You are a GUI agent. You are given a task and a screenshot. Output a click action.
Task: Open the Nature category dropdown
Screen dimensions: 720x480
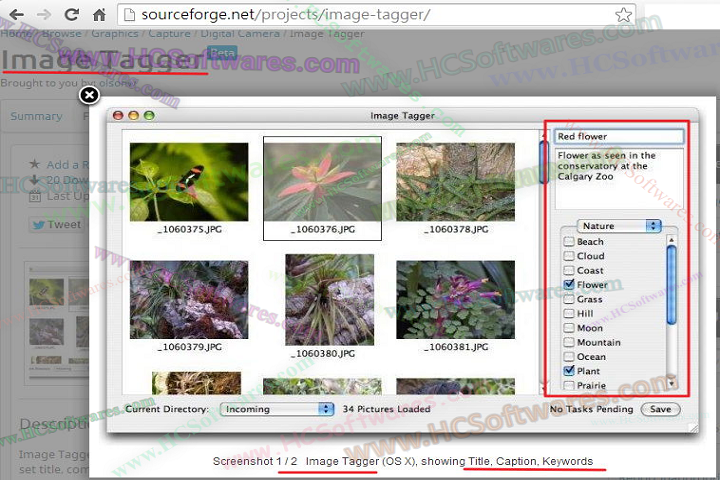(x=619, y=226)
